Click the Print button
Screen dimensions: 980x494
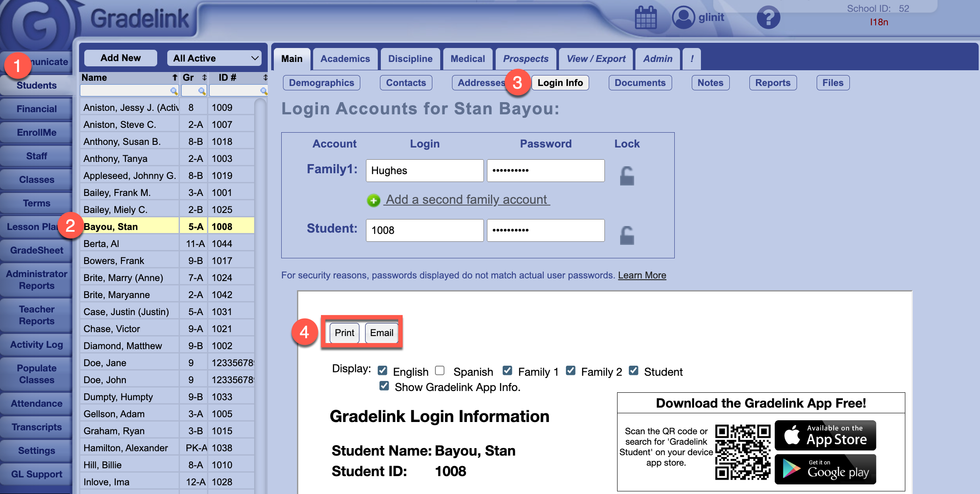344,333
